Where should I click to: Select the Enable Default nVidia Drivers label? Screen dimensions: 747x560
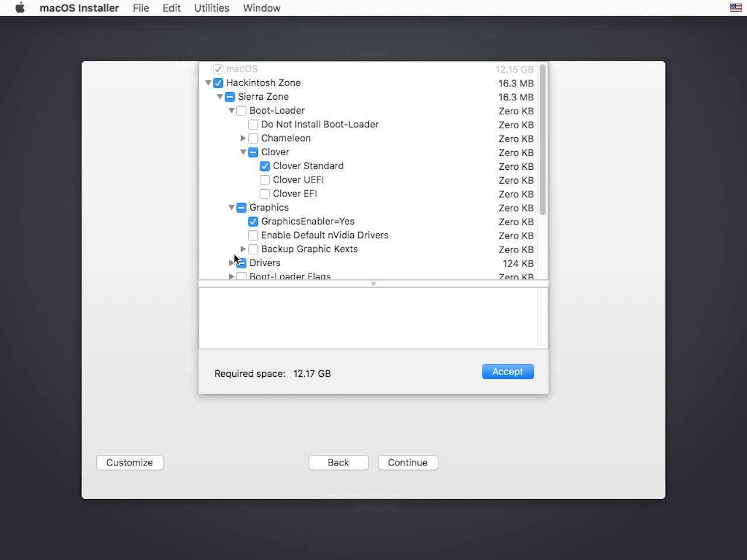[x=324, y=236]
